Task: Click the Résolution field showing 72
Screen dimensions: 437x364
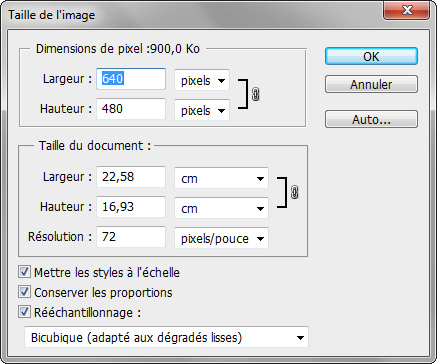Action: click(x=131, y=237)
